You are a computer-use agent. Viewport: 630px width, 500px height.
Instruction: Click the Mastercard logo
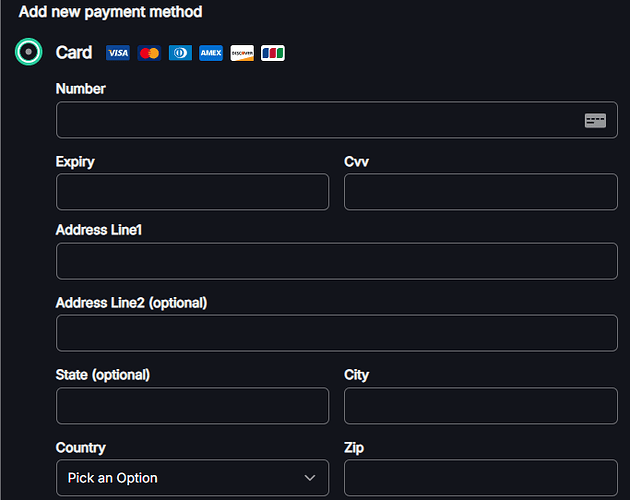point(149,53)
